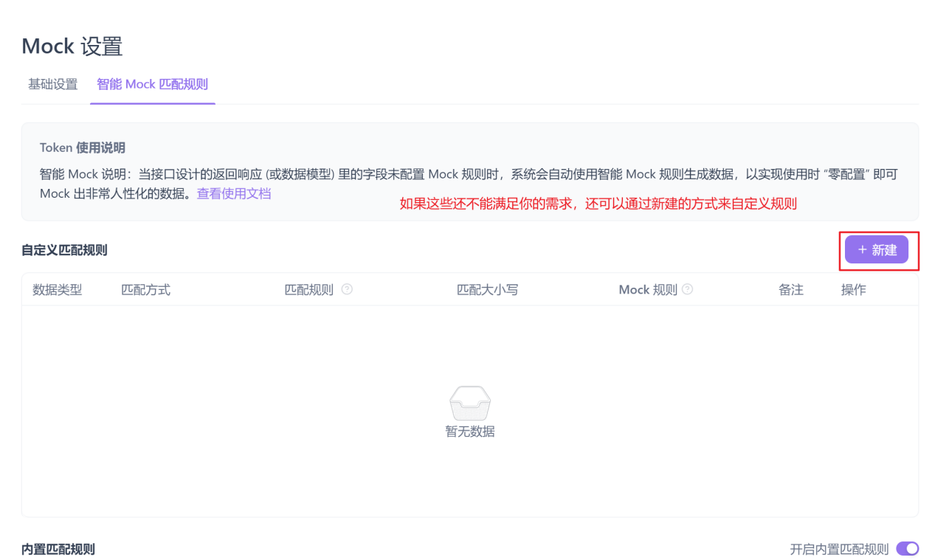
Task: Toggle the built-in matching rules switch
Action: click(907, 549)
